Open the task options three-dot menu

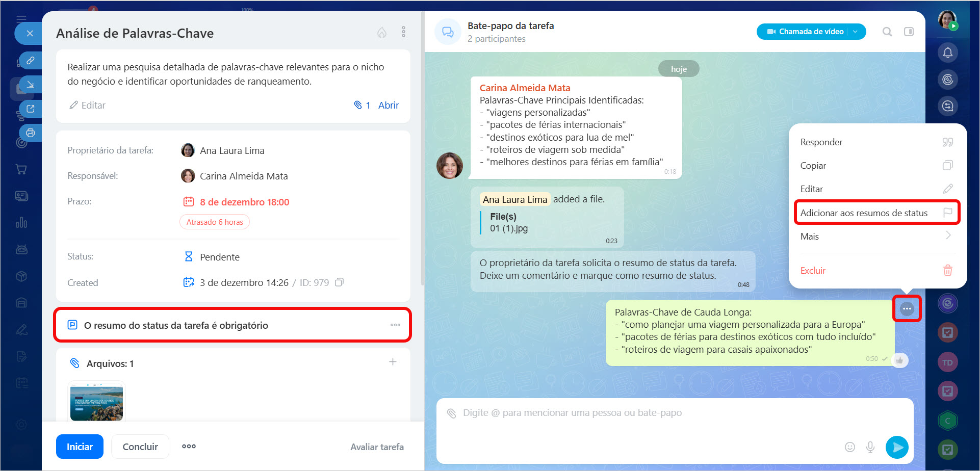click(x=403, y=32)
